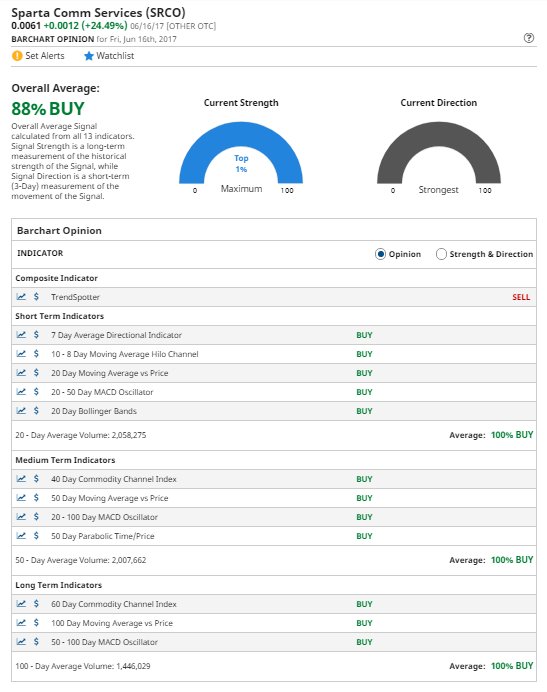Click dollar icon for 20 Day Bollinger Bands
The width and height of the screenshot is (547, 692).
36,410
